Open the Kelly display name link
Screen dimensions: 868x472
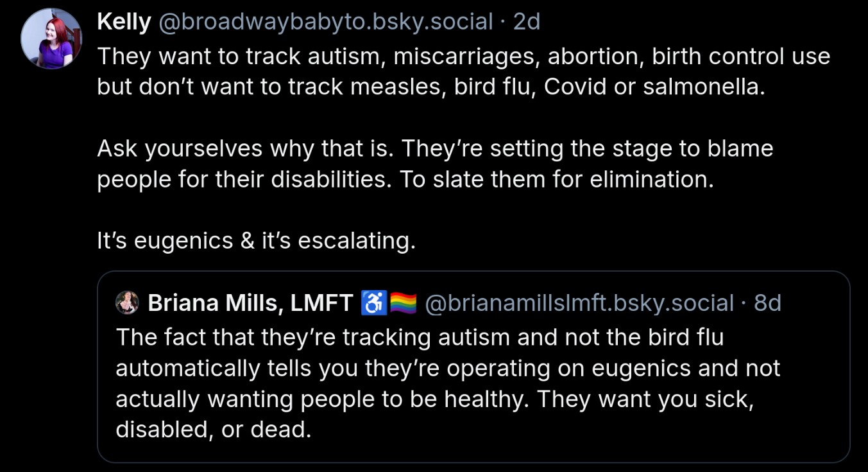click(124, 22)
